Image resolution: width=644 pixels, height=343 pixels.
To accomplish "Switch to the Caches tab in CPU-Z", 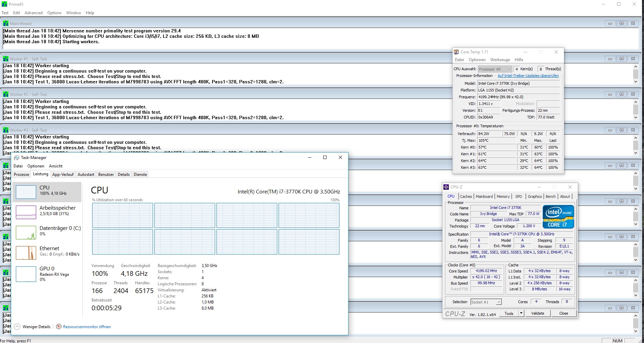I will pyautogui.click(x=466, y=196).
